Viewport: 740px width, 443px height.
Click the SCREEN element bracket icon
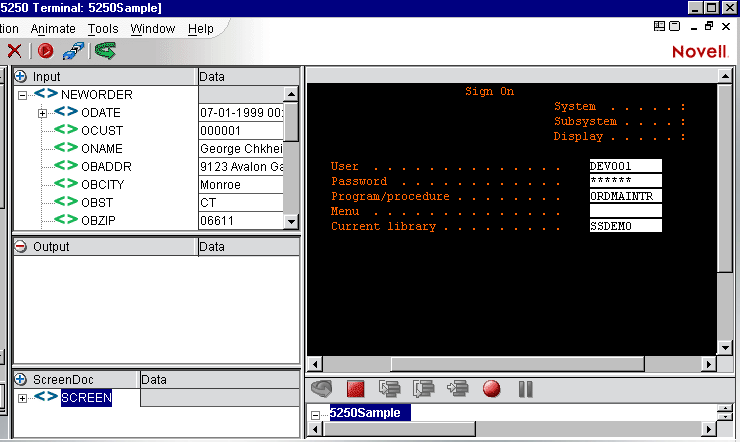(x=46, y=397)
